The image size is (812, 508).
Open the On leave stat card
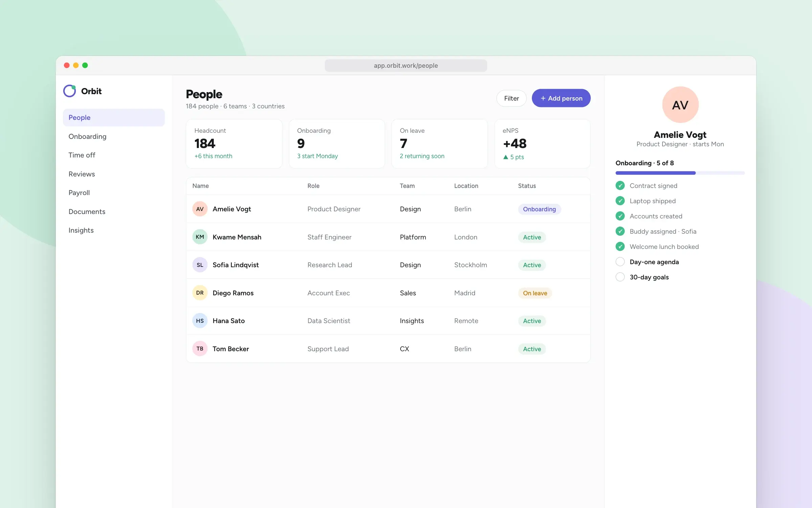(439, 144)
